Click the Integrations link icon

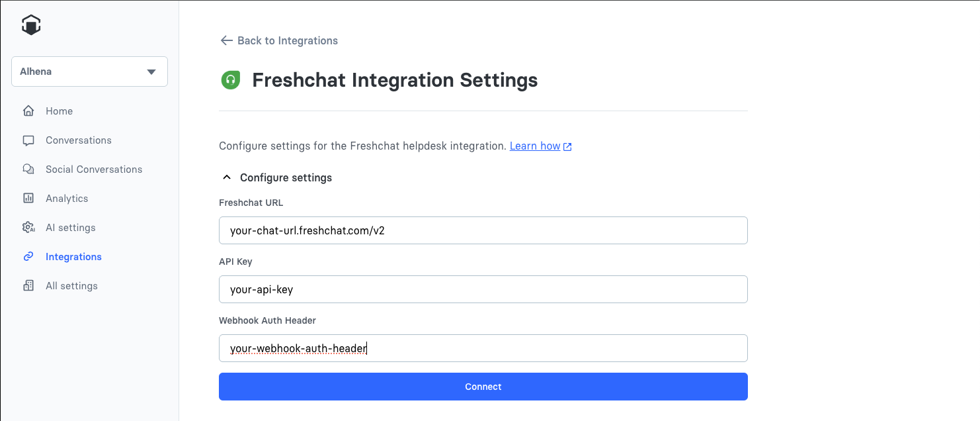[28, 257]
